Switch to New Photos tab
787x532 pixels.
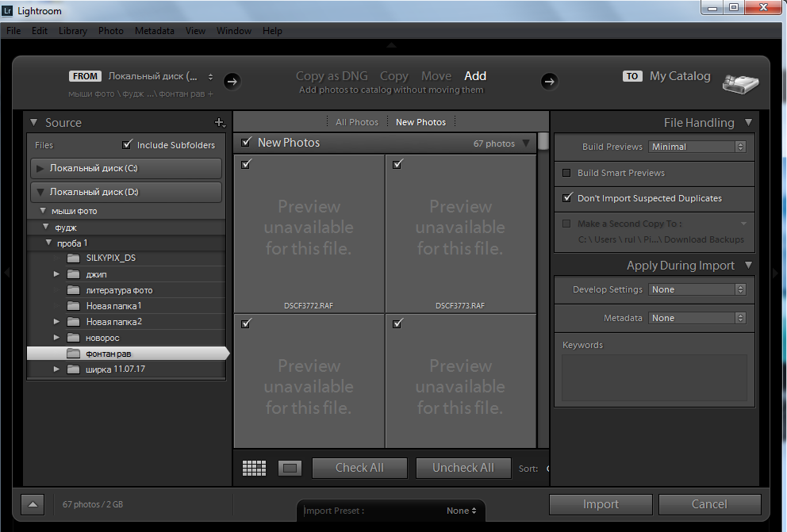(x=420, y=122)
